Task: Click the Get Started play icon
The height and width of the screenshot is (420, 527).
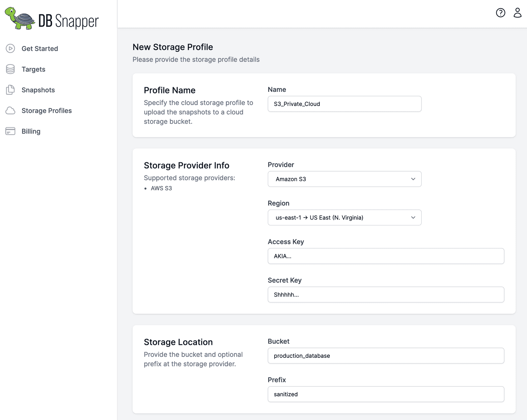Action: pyautogui.click(x=10, y=48)
